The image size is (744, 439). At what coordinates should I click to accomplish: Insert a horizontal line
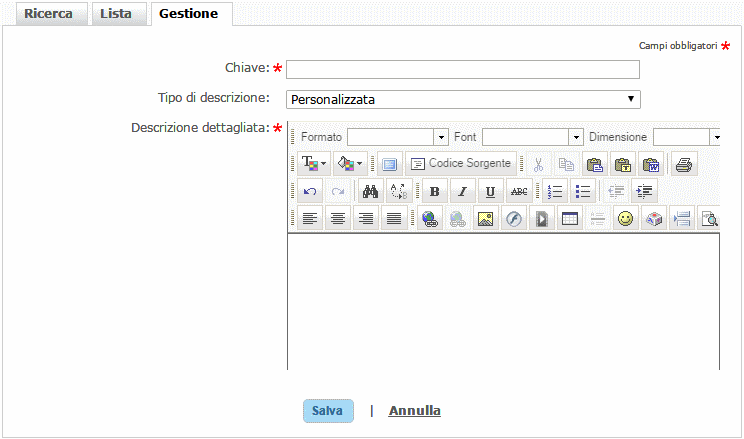598,218
